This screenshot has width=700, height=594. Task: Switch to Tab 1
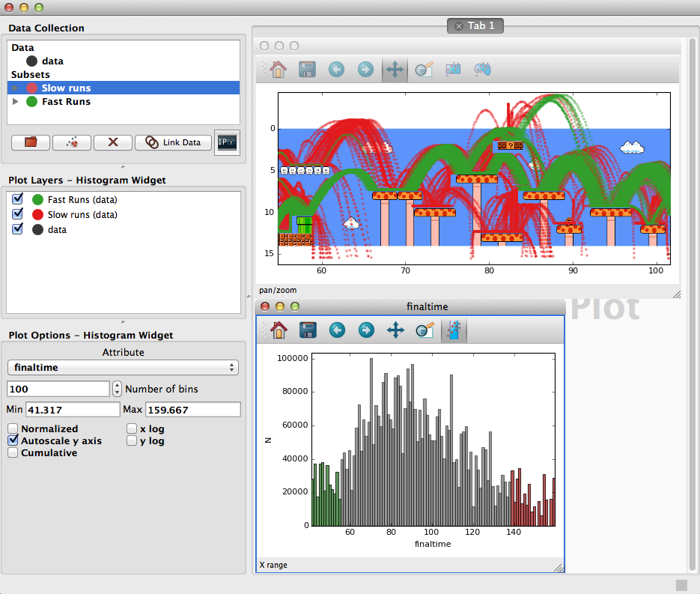click(x=475, y=26)
